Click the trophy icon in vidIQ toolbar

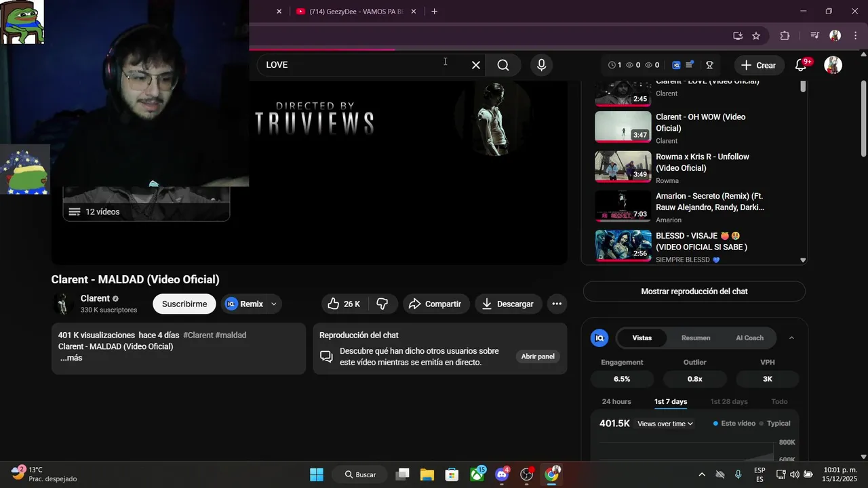tap(709, 65)
